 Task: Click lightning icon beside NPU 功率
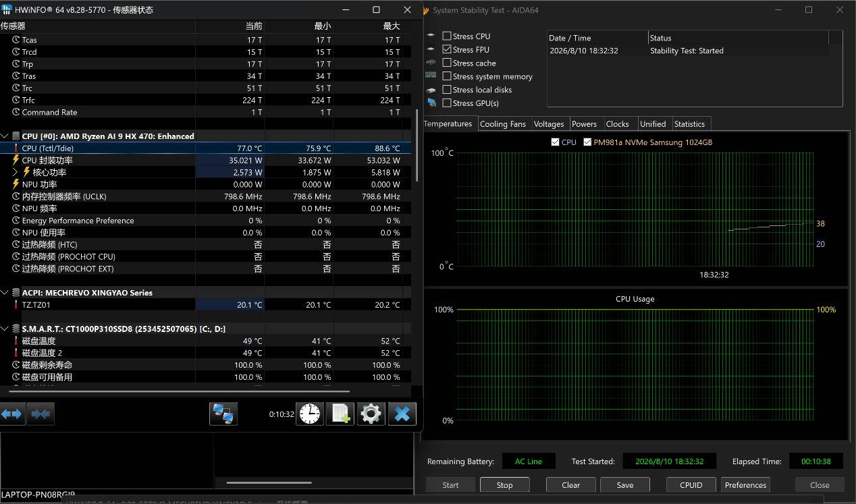click(x=16, y=184)
